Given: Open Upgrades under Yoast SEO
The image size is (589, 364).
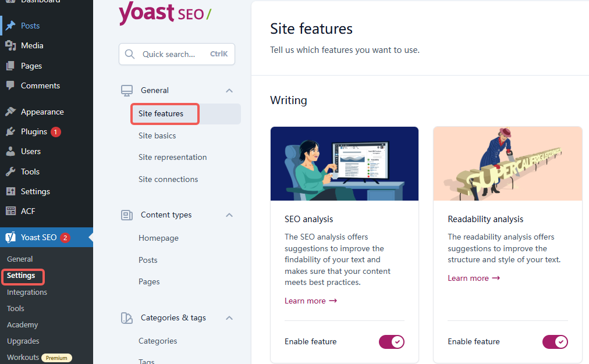Looking at the screenshot, I should coord(23,341).
